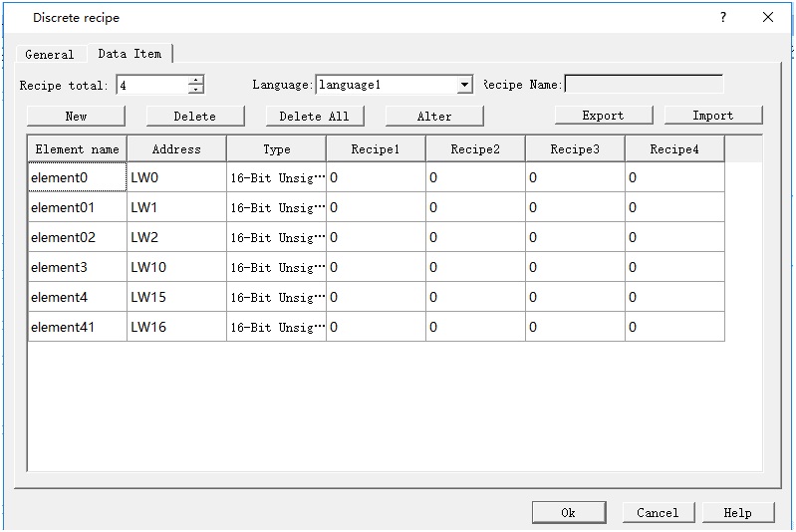Click the Recipe3 value for element4
Image resolution: width=796 pixels, height=532 pixels.
click(x=575, y=297)
